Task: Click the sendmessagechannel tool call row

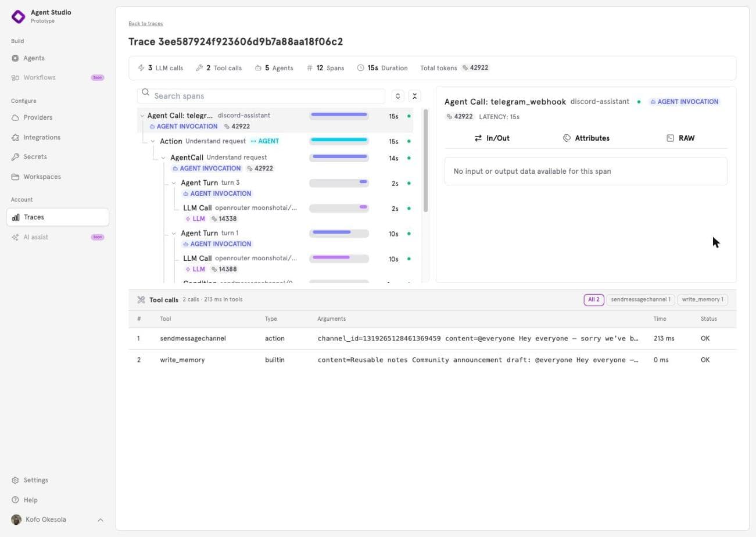Action: pos(432,338)
